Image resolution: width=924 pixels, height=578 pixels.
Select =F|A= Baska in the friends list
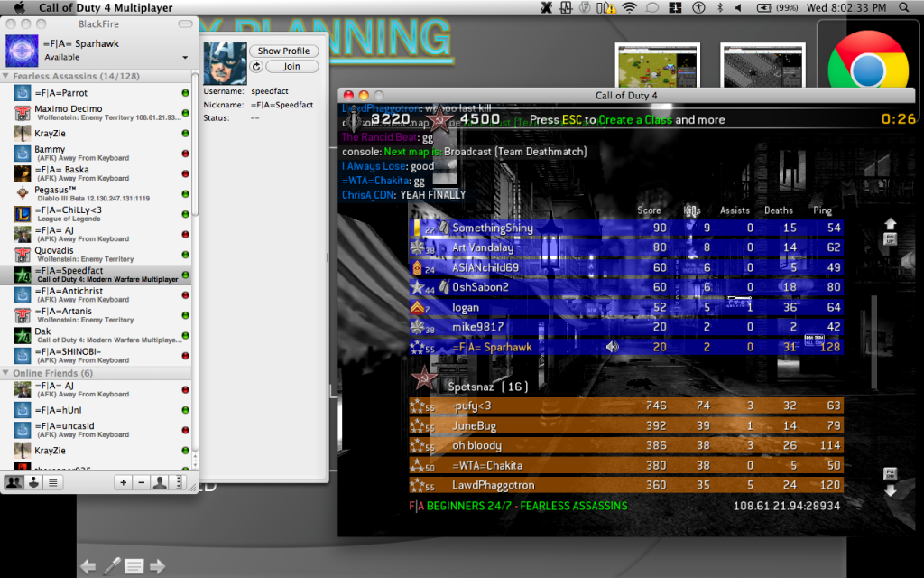96,173
